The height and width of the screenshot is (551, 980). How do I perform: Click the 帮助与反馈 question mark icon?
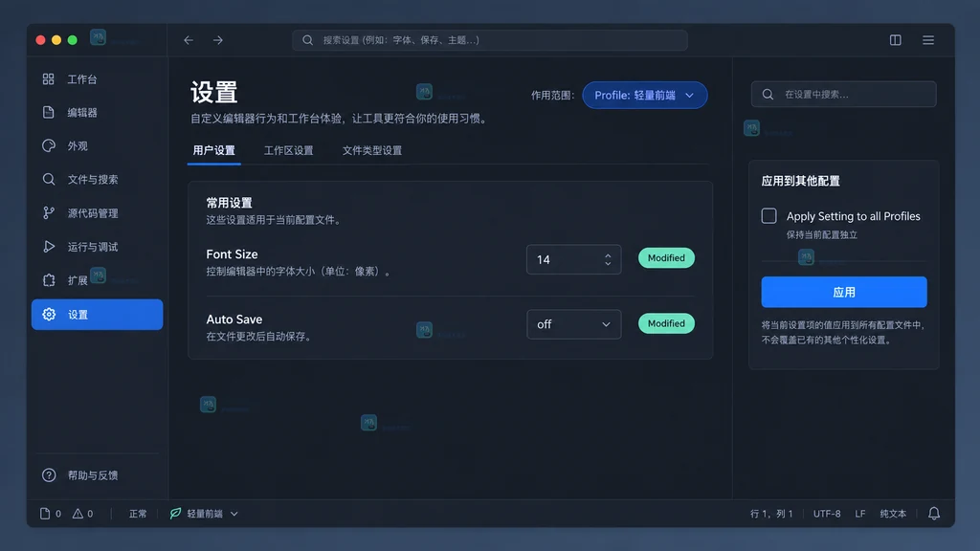49,475
